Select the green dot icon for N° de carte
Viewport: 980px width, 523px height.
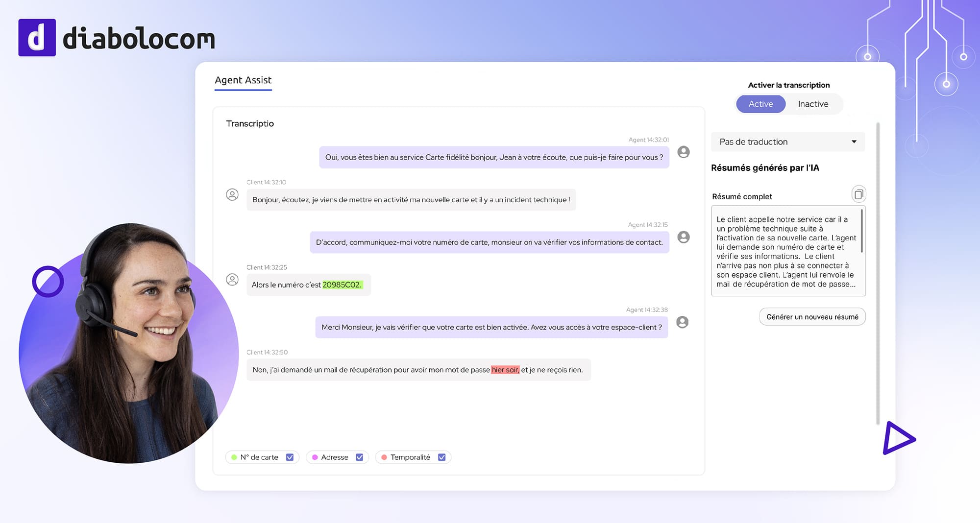point(234,456)
